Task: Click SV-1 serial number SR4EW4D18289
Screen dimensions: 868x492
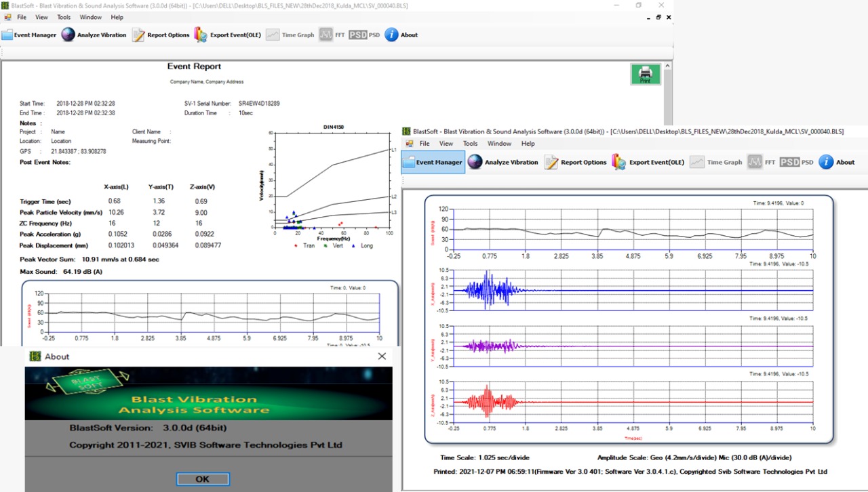Action: tap(259, 104)
